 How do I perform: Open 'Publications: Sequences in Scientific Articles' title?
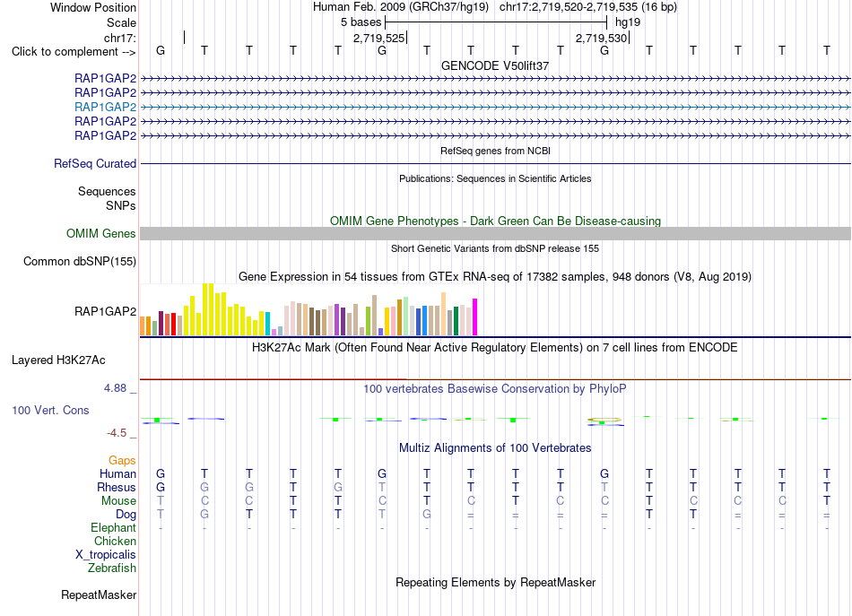pyautogui.click(x=495, y=178)
